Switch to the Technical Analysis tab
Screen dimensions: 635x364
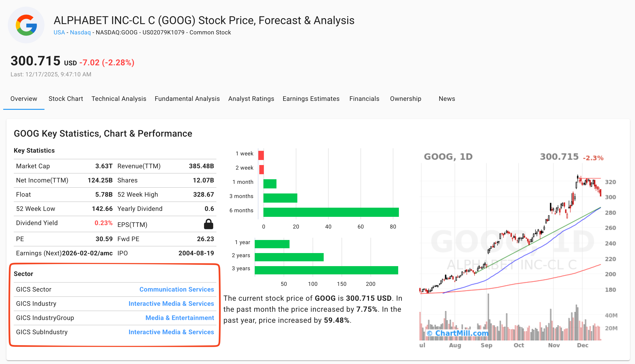pyautogui.click(x=119, y=99)
